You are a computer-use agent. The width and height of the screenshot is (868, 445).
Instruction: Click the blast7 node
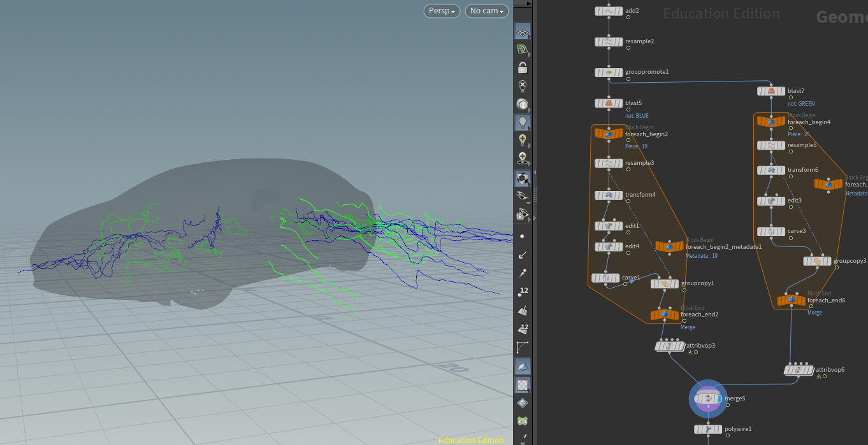(771, 91)
